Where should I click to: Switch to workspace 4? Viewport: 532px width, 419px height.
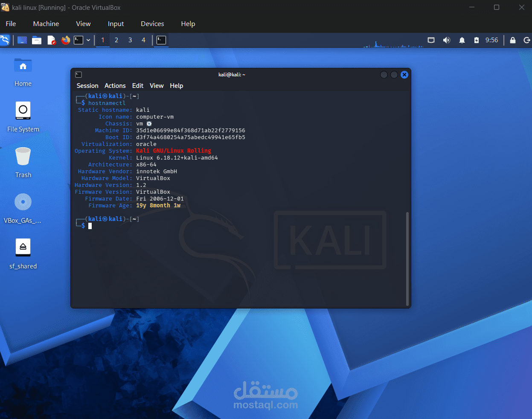[x=144, y=40]
